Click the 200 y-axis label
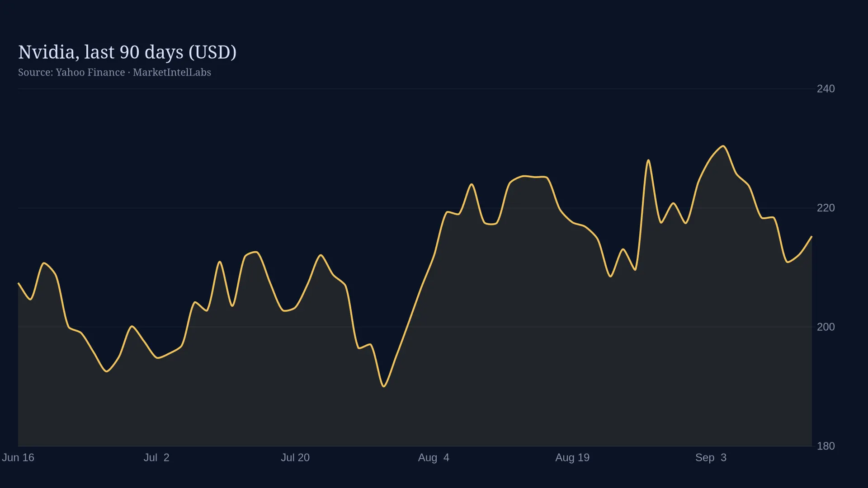Image resolution: width=868 pixels, height=488 pixels. point(826,327)
